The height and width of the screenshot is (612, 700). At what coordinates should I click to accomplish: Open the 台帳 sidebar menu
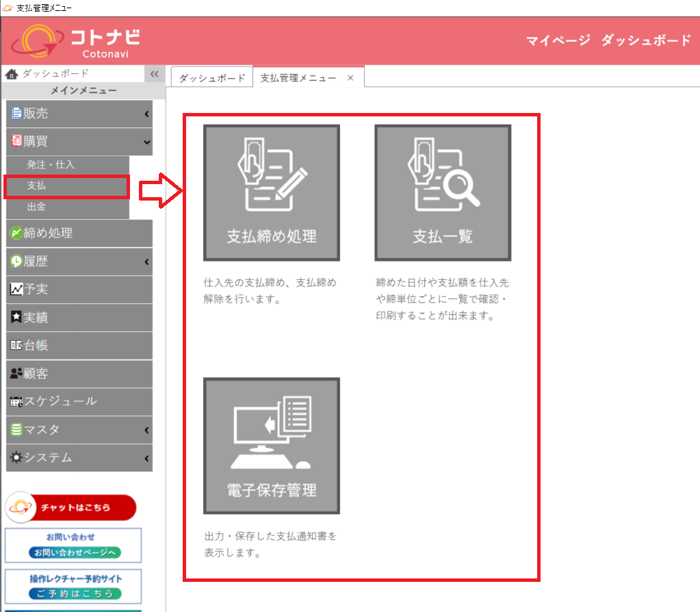point(79,346)
